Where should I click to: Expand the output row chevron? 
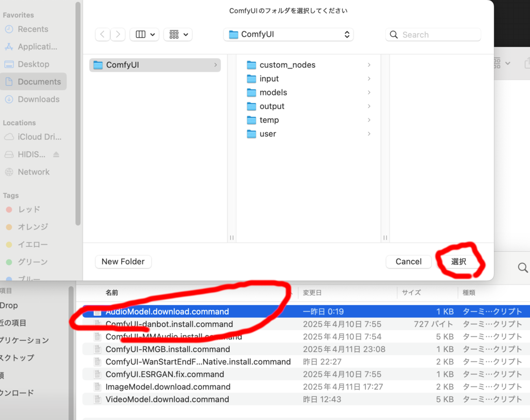(369, 107)
